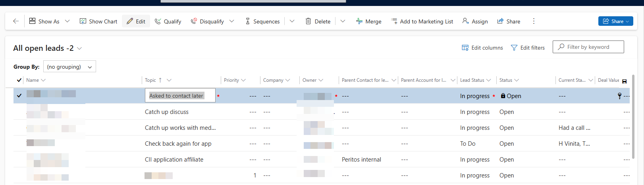This screenshot has width=644, height=185.
Task: Toggle the select-all checkmark in header
Action: click(x=19, y=80)
